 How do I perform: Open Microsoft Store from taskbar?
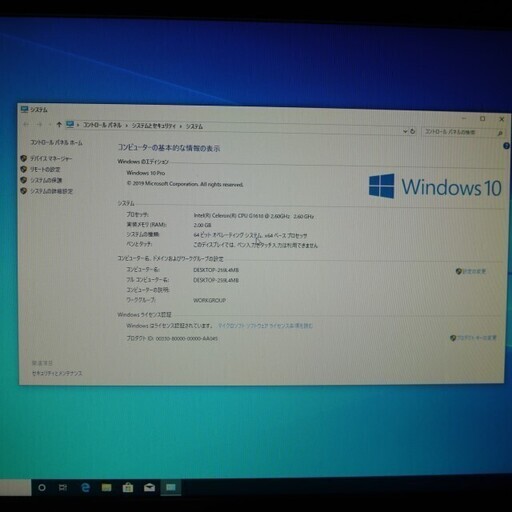point(128,488)
